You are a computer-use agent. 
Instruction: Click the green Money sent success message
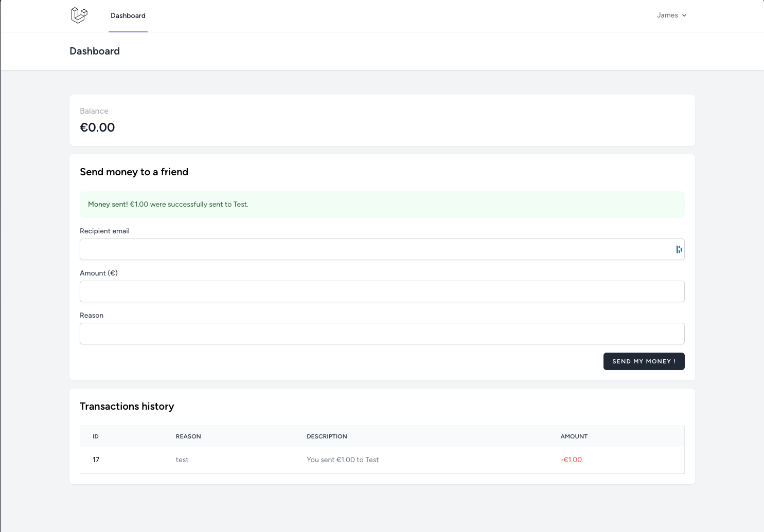tap(168, 205)
